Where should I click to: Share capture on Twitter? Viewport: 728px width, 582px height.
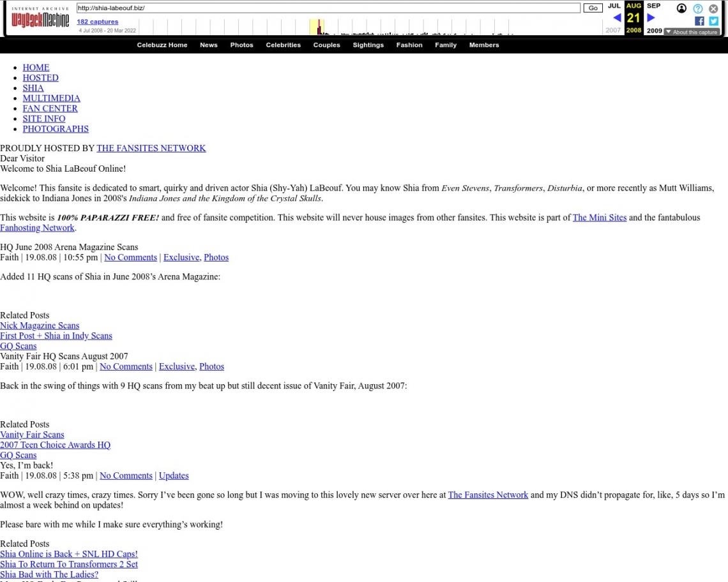(x=714, y=21)
